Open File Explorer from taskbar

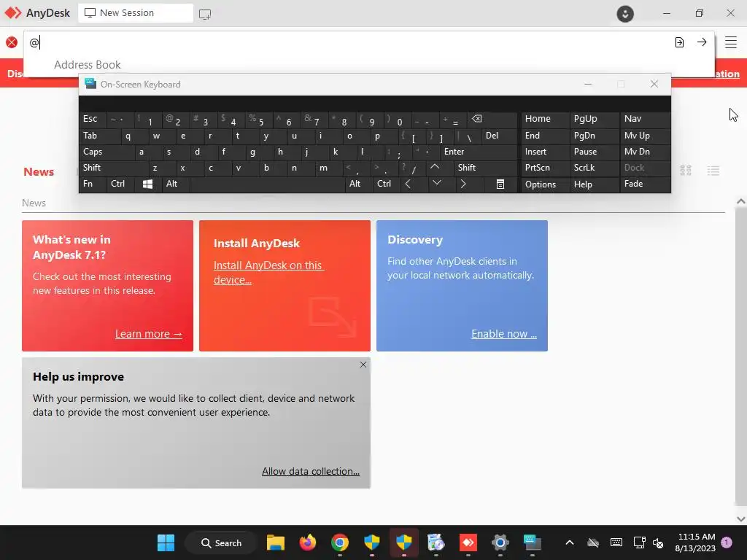[x=275, y=542]
